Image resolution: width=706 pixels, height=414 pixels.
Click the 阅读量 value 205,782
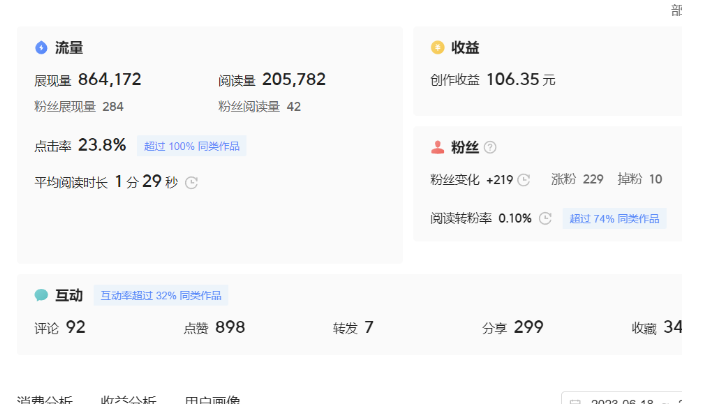[293, 80]
